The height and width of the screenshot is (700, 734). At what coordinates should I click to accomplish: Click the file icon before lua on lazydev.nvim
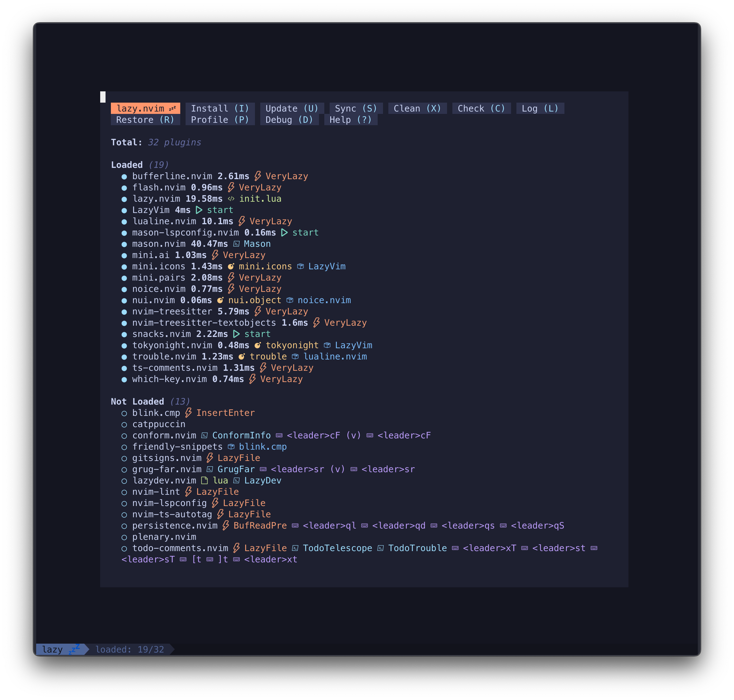(x=204, y=481)
